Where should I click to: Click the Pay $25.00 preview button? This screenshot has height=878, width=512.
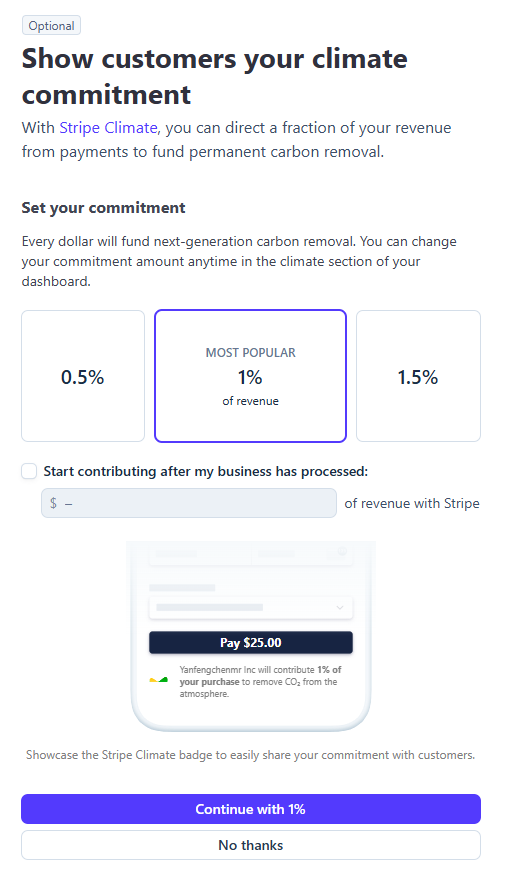point(251,642)
